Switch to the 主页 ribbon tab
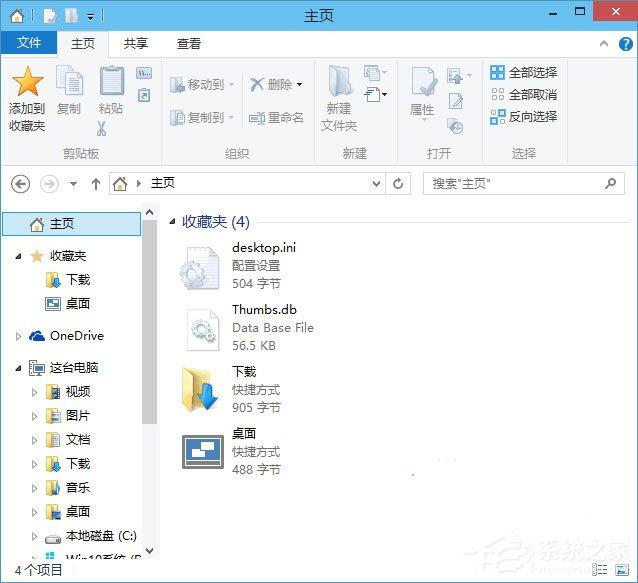 83,44
